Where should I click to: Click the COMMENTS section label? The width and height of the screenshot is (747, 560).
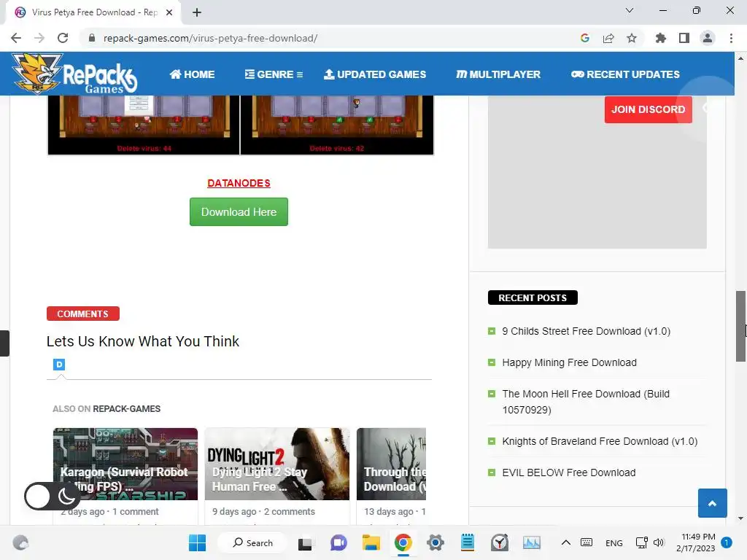83,314
